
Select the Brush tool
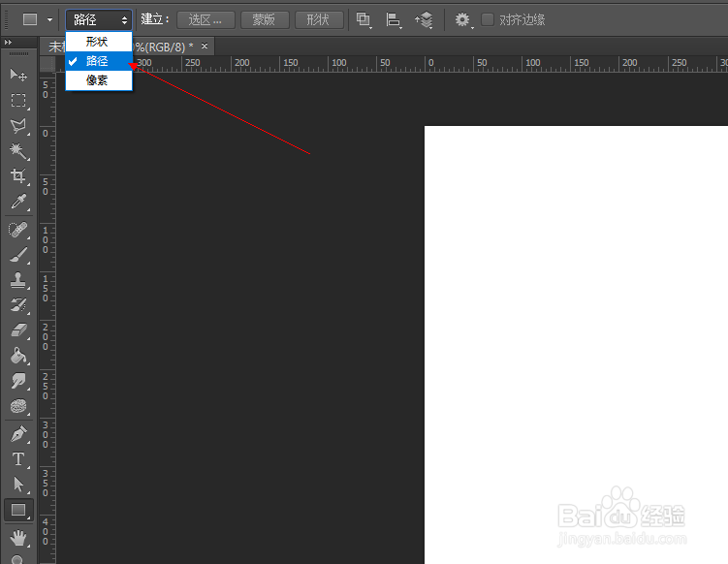point(18,255)
